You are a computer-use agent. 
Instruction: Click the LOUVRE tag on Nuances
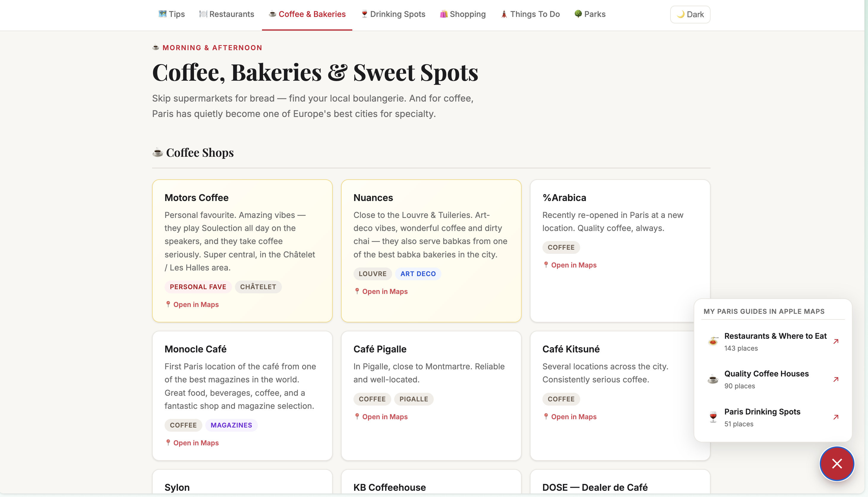tap(373, 273)
